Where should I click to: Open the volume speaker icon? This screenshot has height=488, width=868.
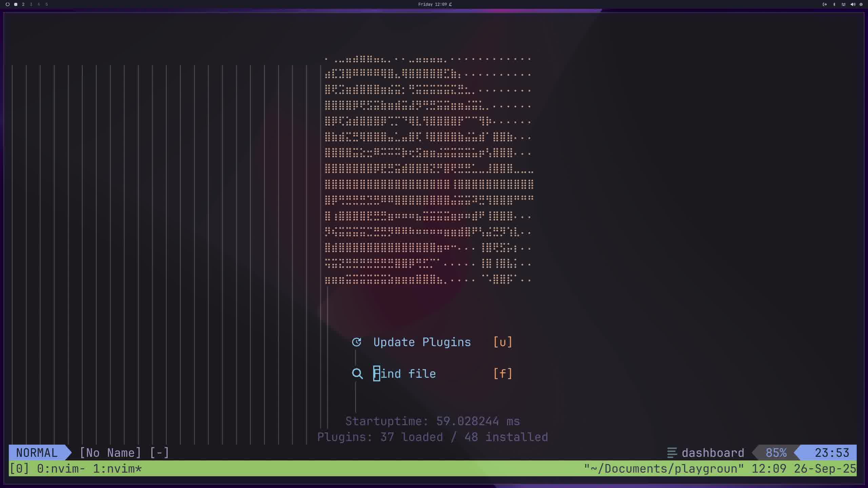point(853,4)
